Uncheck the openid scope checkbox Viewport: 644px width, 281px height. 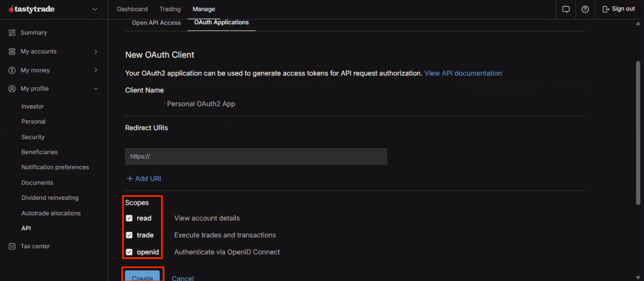(x=129, y=252)
